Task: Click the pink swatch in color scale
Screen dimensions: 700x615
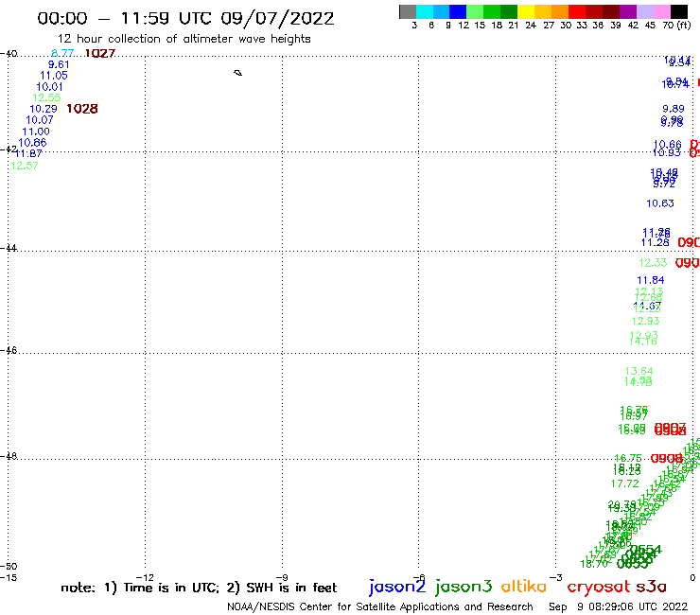Action: point(662,11)
